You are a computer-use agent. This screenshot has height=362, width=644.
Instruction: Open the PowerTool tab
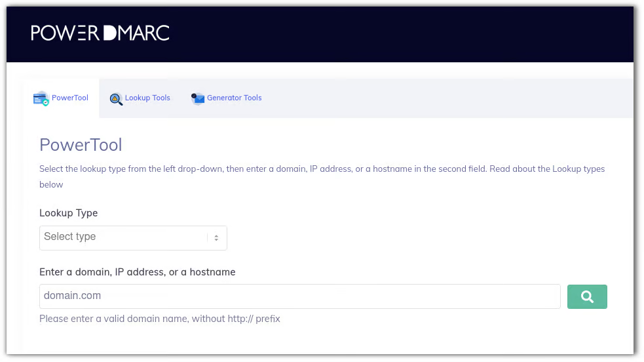61,98
